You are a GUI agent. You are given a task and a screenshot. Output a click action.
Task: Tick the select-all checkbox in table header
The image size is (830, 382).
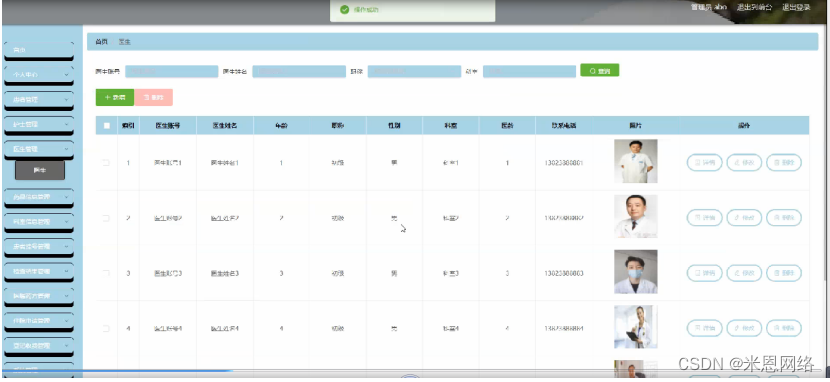pyautogui.click(x=106, y=126)
